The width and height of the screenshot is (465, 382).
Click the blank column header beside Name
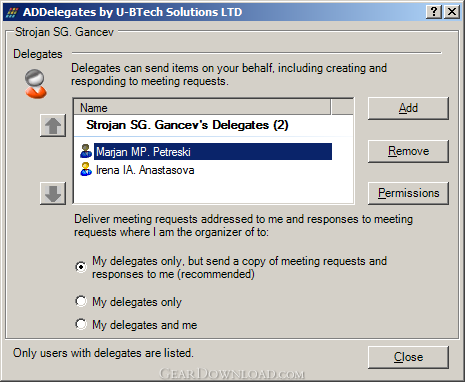tap(342, 107)
